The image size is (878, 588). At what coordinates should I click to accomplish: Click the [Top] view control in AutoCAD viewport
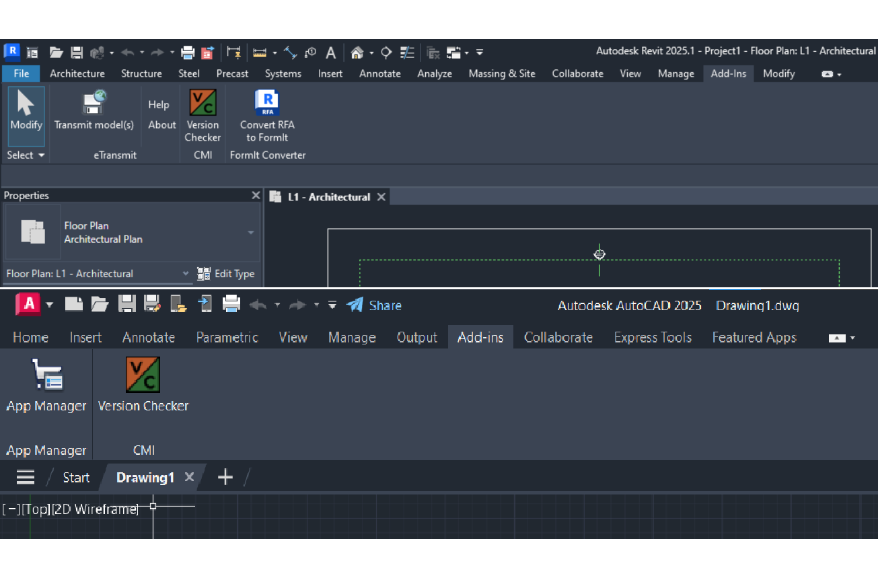coord(36,509)
